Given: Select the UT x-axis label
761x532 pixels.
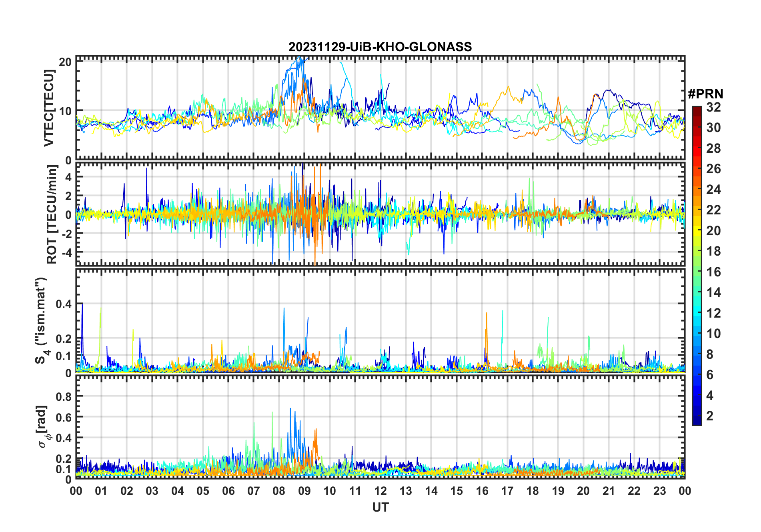Looking at the screenshot, I should (380, 508).
